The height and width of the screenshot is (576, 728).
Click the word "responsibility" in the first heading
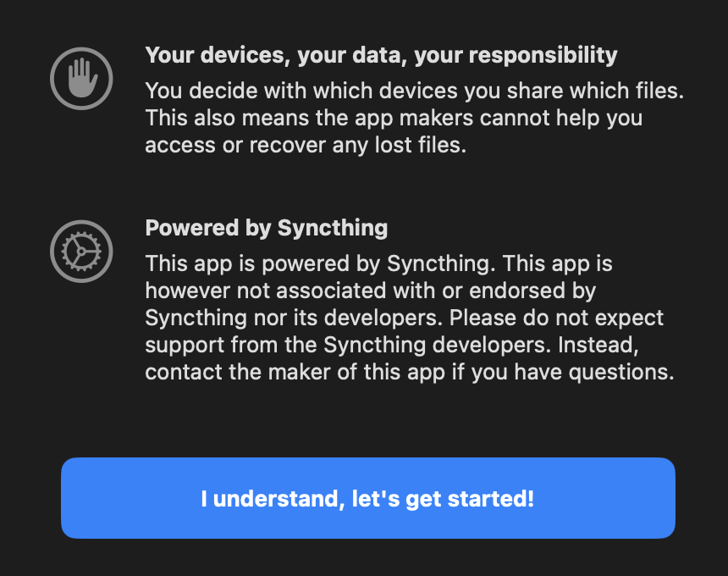543,56
